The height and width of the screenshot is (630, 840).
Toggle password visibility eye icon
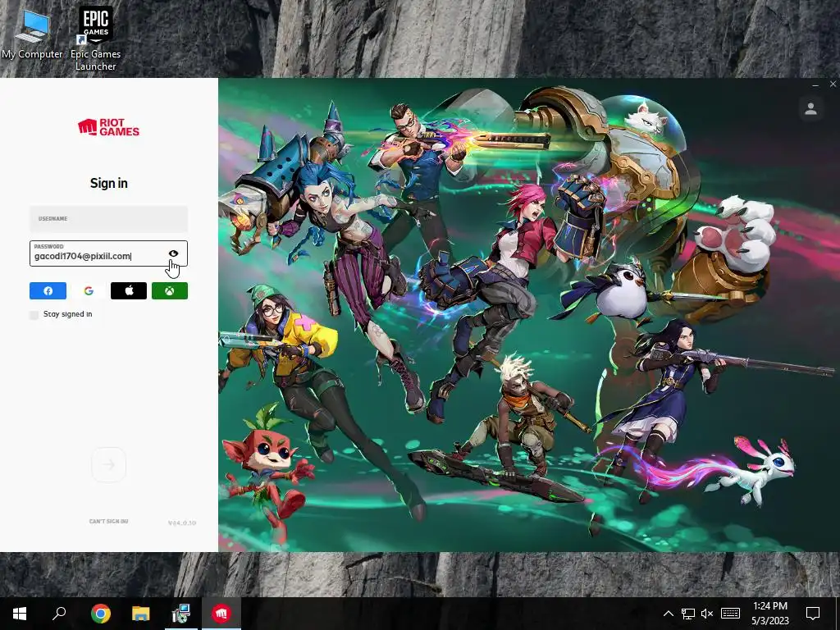173,253
